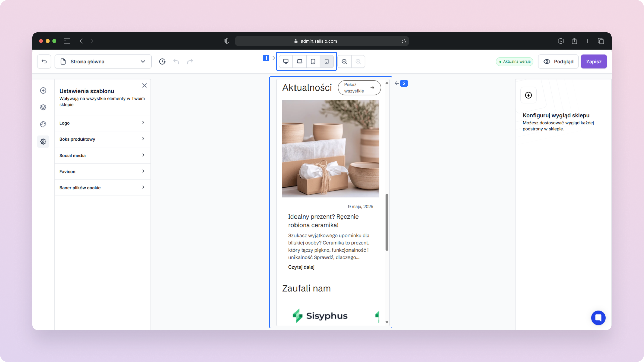Click the date 9 maja, 2025

[x=360, y=207]
